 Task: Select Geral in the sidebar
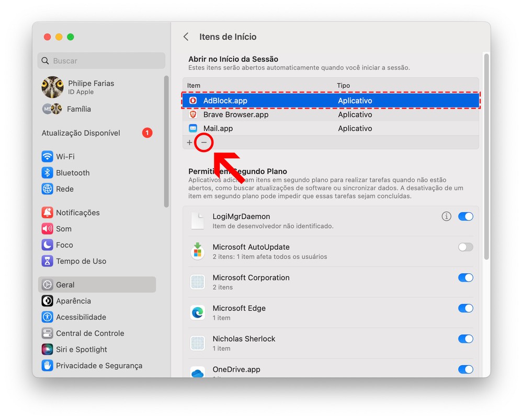click(97, 285)
